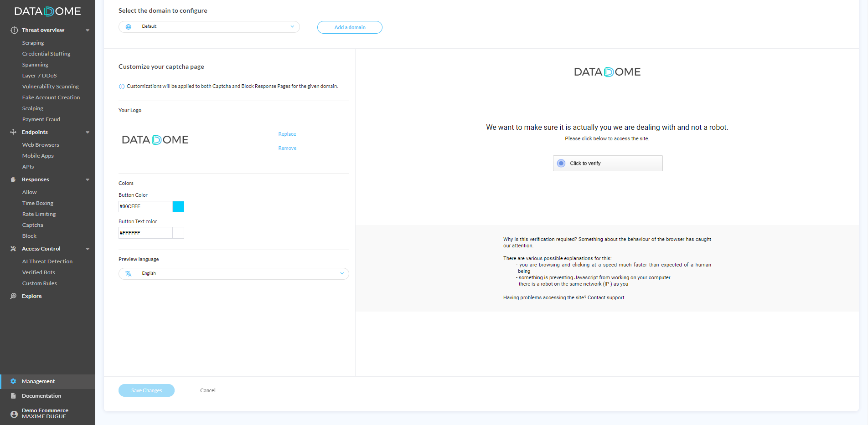Select APIs menu item
Screen dimensions: 868x425
[28, 167]
